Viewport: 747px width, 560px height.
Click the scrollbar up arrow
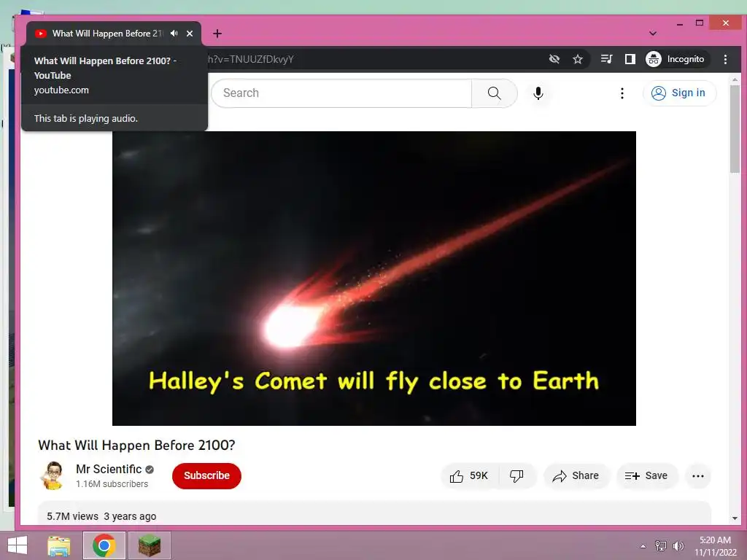click(735, 79)
